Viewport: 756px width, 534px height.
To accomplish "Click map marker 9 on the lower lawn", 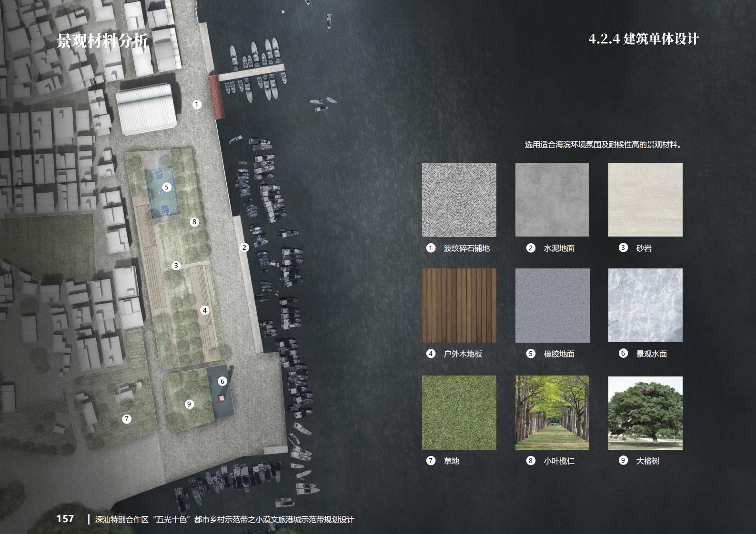I will (189, 404).
